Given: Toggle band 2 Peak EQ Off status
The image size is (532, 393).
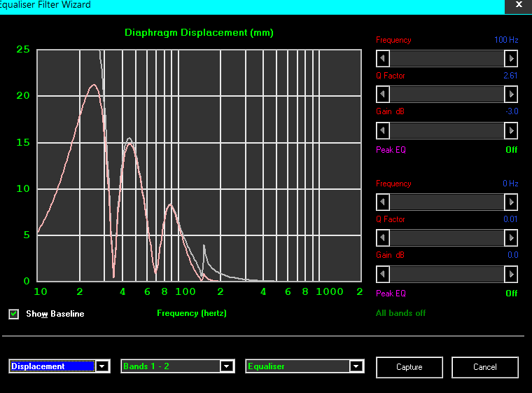Looking at the screenshot, I should pyautogui.click(x=511, y=294).
